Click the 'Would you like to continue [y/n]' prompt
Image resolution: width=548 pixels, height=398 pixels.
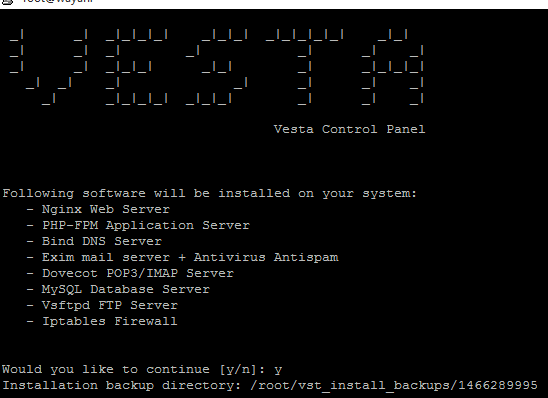coord(134,369)
